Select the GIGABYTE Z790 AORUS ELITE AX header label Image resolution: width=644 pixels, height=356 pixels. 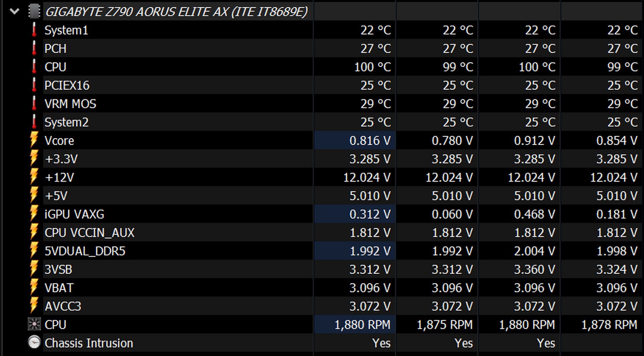tap(176, 12)
